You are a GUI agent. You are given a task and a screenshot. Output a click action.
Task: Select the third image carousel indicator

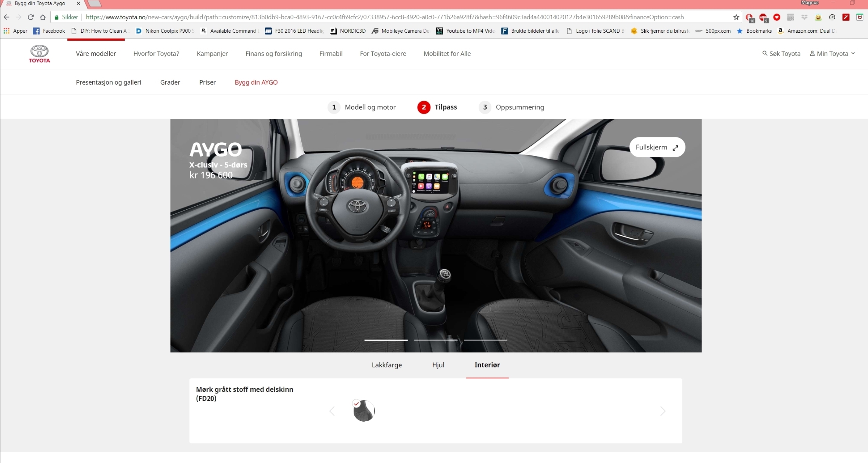point(485,340)
